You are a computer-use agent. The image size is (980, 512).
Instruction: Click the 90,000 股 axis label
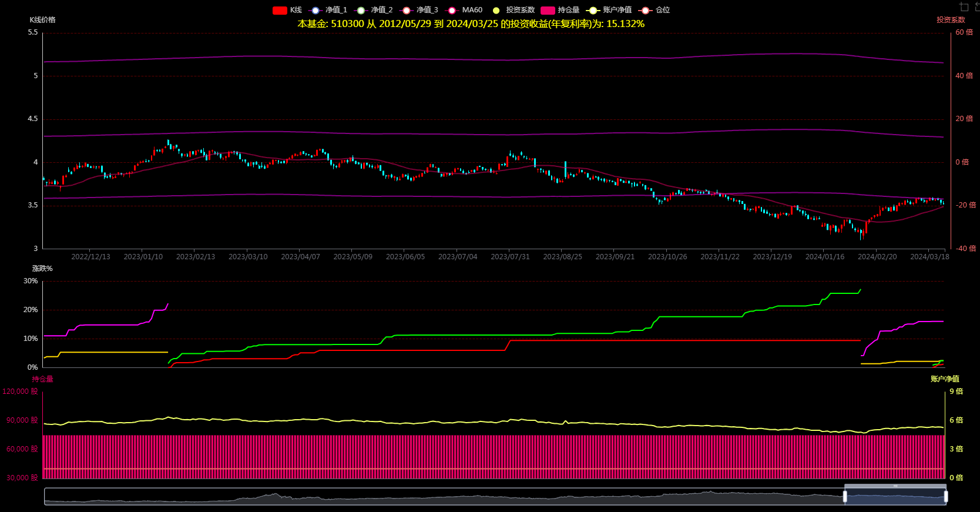(x=22, y=420)
